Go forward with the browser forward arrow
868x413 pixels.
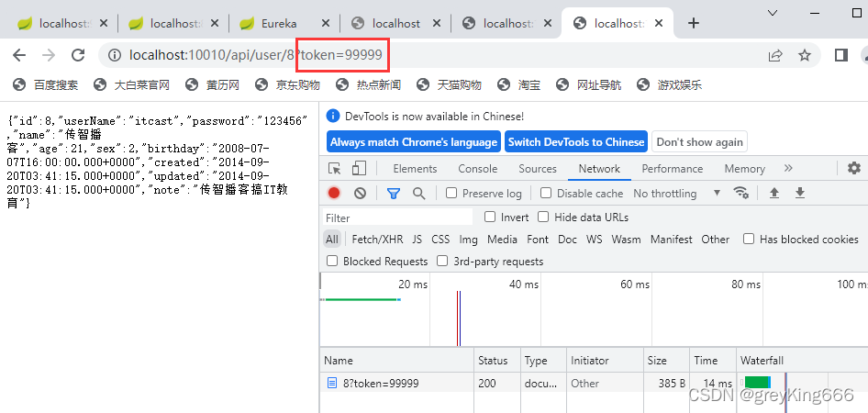[49, 55]
